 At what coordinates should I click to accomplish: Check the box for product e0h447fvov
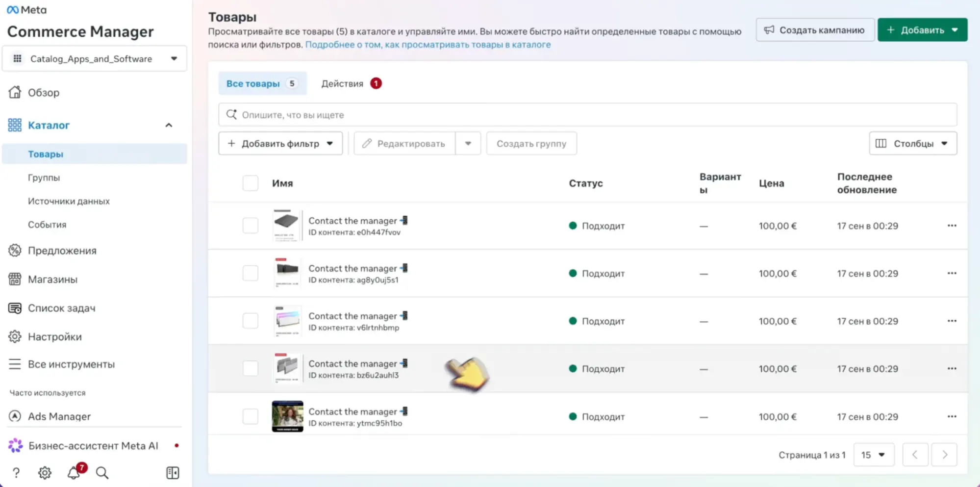[x=251, y=226]
